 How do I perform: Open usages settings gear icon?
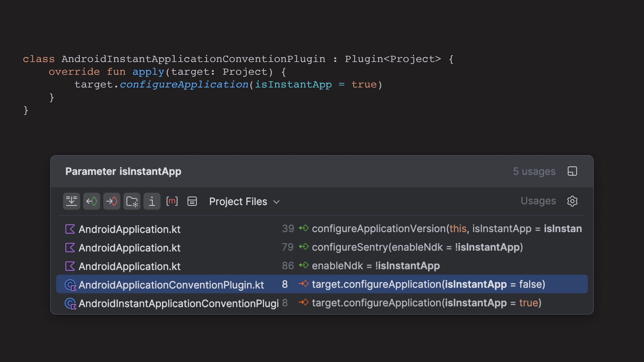572,201
